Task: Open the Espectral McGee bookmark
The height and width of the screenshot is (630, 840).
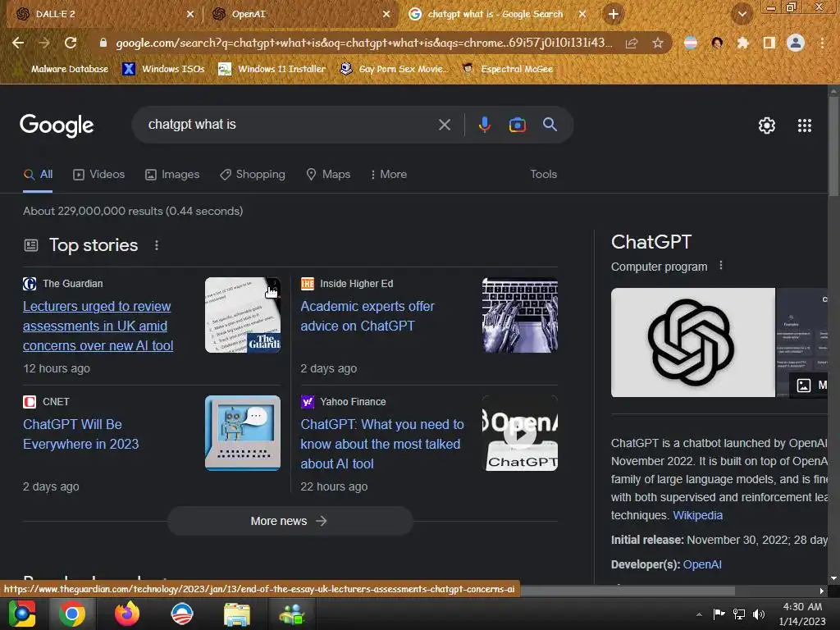Action: point(508,69)
